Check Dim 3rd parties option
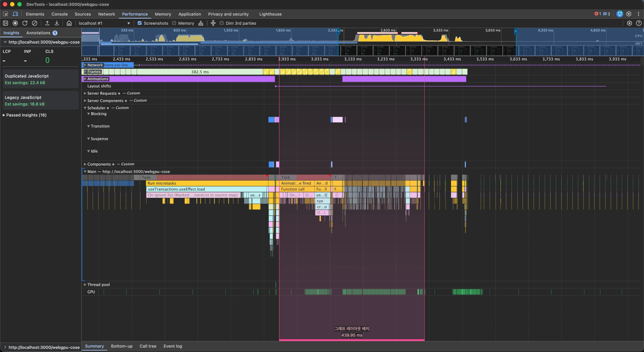Image resolution: width=644 pixels, height=352 pixels. click(222, 23)
